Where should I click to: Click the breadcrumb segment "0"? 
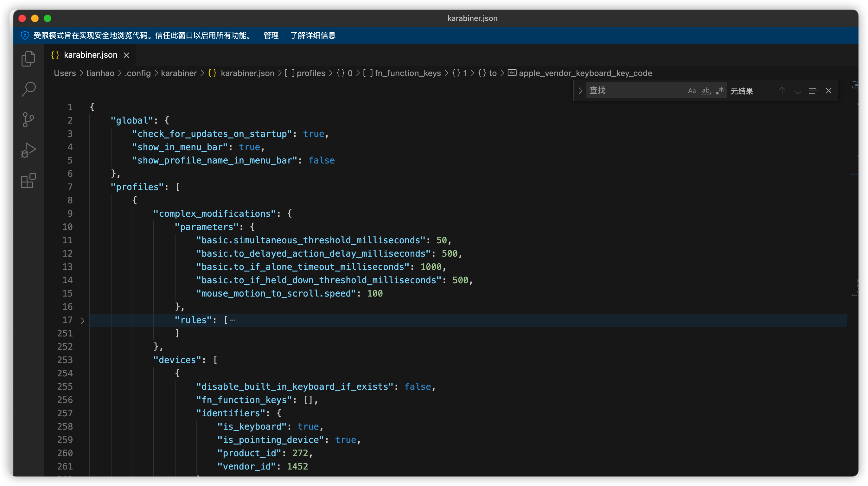pyautogui.click(x=350, y=73)
